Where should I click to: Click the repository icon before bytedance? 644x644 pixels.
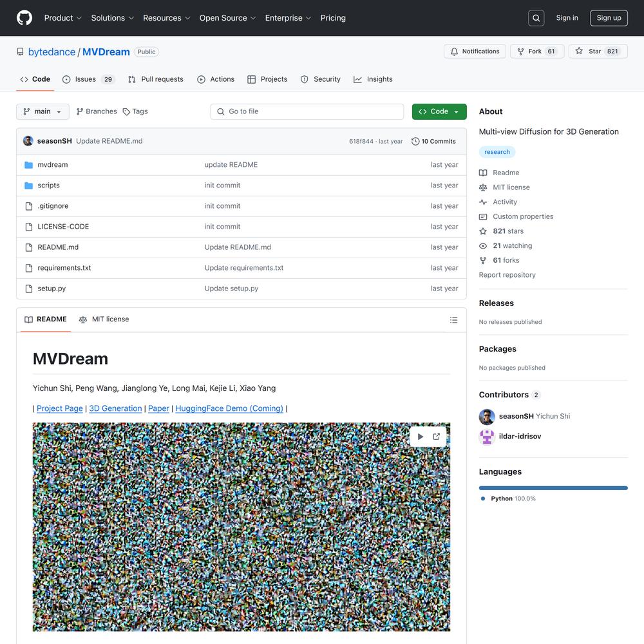coord(20,52)
